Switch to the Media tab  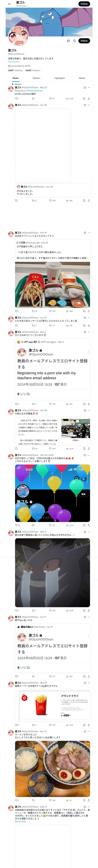(82, 78)
